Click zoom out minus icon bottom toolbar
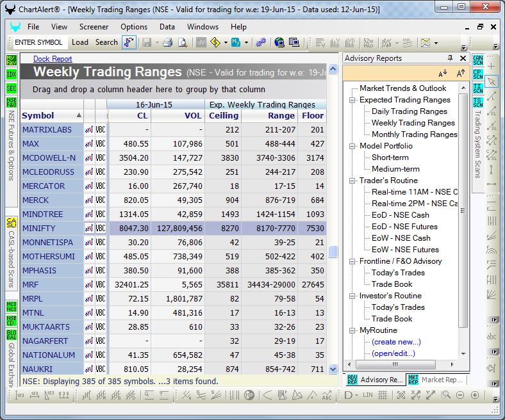The height and width of the screenshot is (420, 505). pyautogui.click(x=460, y=395)
